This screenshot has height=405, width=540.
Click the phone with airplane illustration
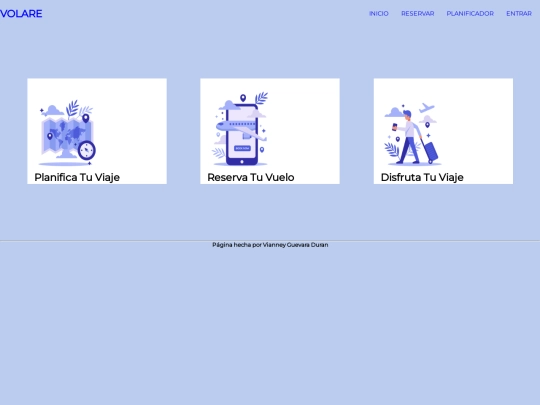point(240,129)
